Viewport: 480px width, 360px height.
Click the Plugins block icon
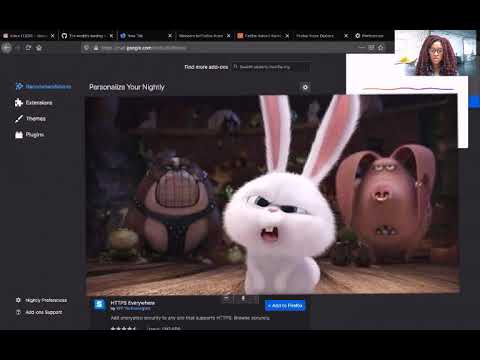click(x=19, y=135)
